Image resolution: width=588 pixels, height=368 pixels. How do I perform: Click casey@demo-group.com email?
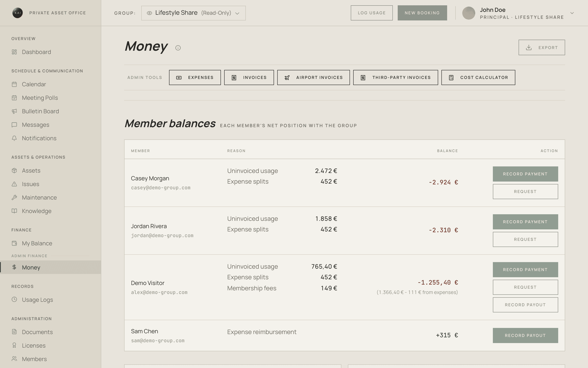click(161, 188)
